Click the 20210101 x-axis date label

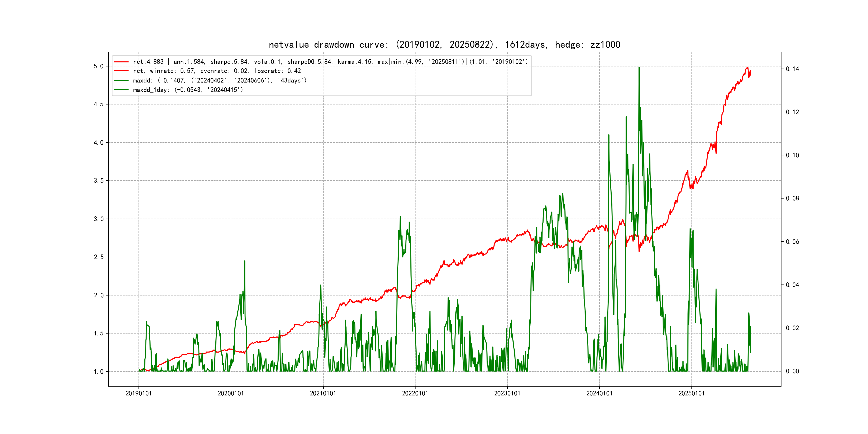point(323,394)
